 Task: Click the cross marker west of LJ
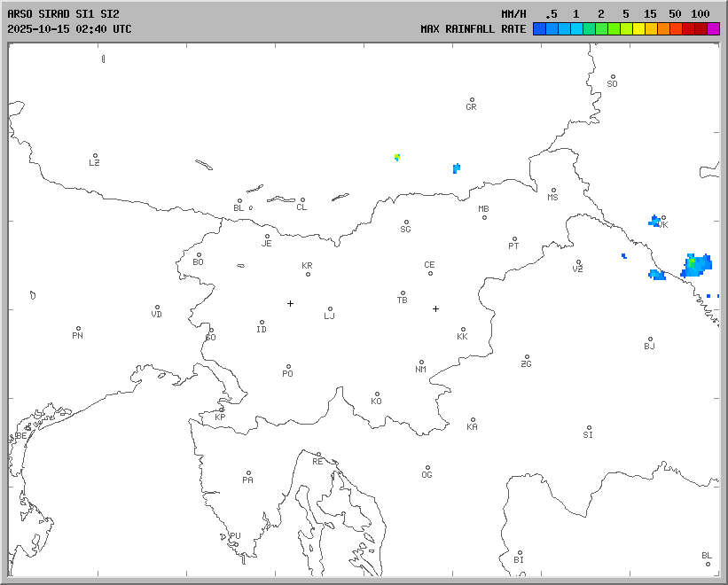(290, 303)
